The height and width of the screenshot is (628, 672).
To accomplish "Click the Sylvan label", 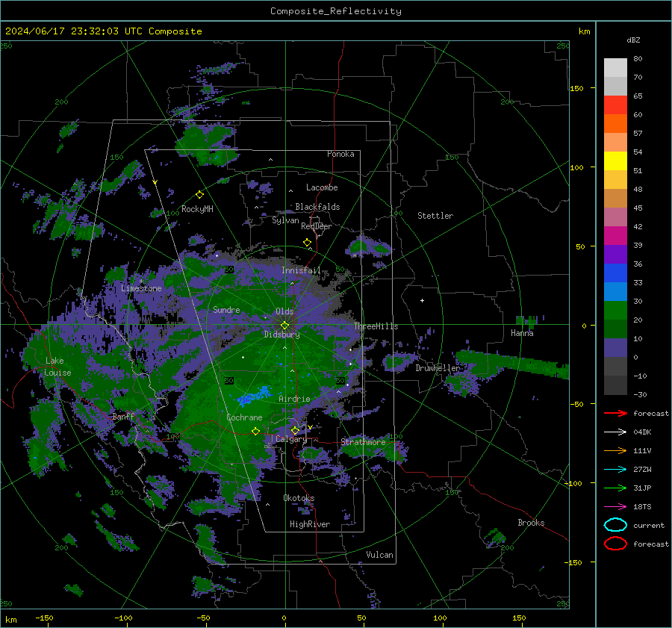I will point(285,220).
